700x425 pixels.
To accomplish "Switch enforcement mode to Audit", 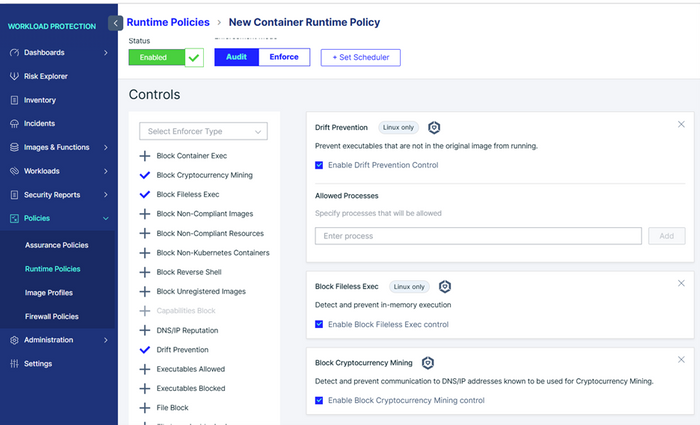I will click(237, 57).
